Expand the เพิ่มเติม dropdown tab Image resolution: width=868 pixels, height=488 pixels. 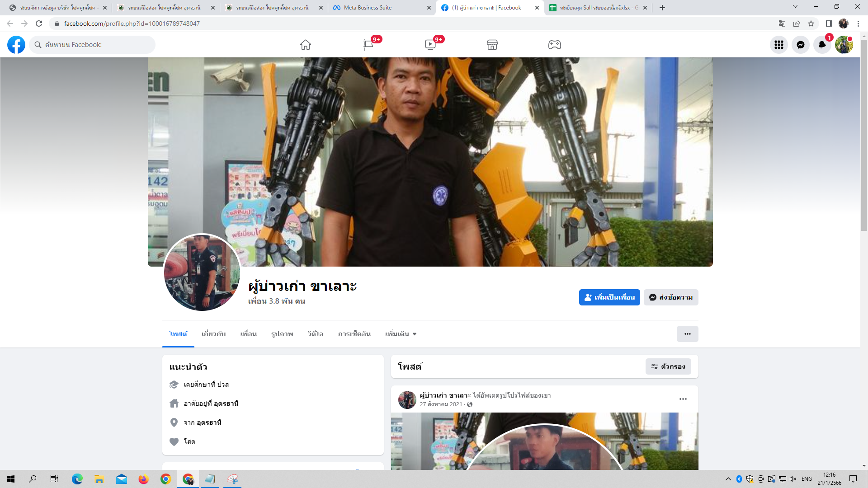401,334
